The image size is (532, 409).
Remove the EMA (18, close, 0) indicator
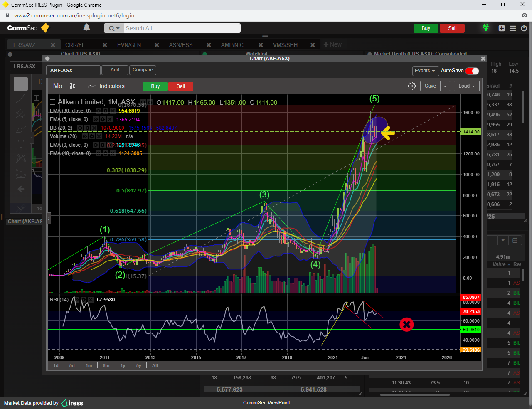pos(113,153)
